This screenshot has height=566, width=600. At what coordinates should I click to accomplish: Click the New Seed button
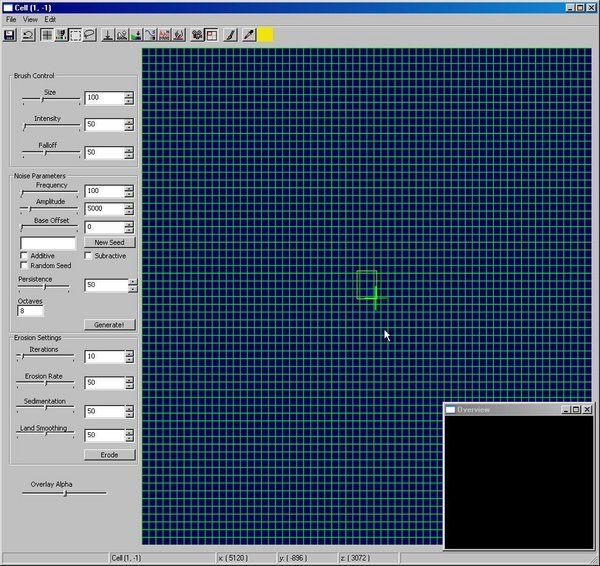click(x=109, y=242)
